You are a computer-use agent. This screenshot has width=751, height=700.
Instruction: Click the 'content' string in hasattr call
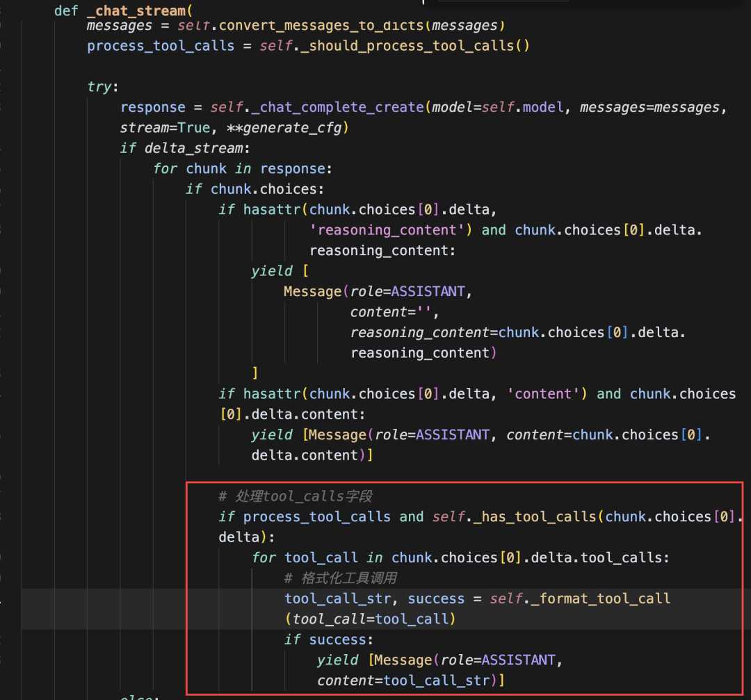(x=543, y=394)
